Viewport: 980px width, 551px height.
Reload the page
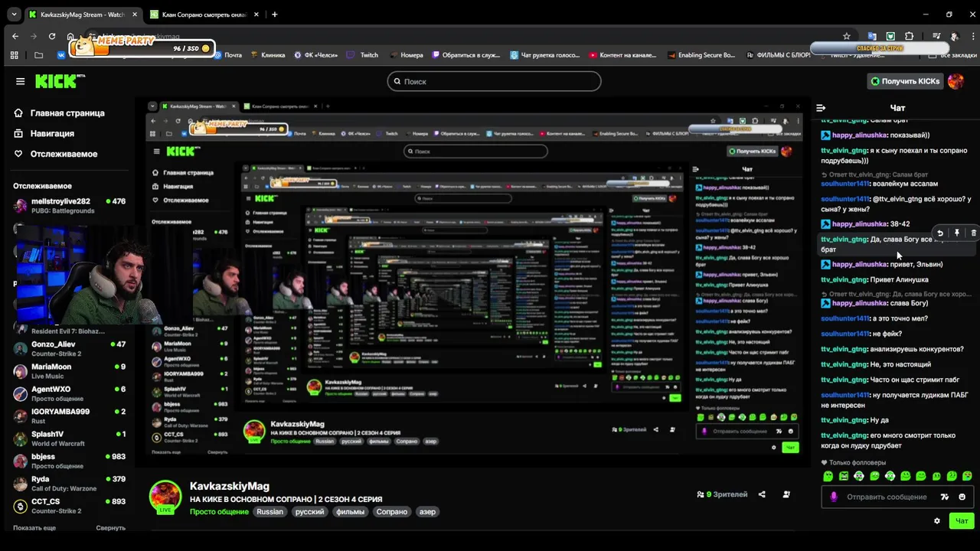(x=52, y=36)
